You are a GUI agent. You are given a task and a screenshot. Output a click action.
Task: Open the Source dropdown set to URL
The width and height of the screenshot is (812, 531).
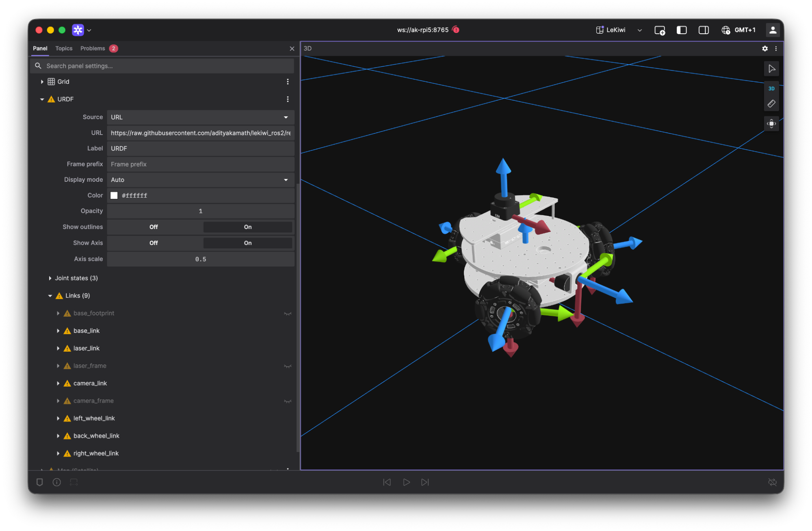pos(200,117)
